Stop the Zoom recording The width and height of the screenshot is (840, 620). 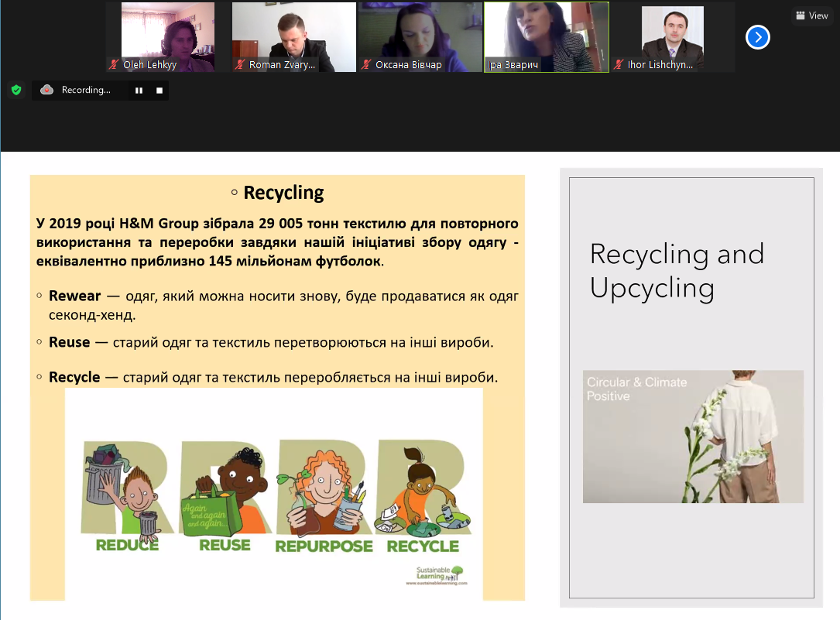click(x=159, y=91)
